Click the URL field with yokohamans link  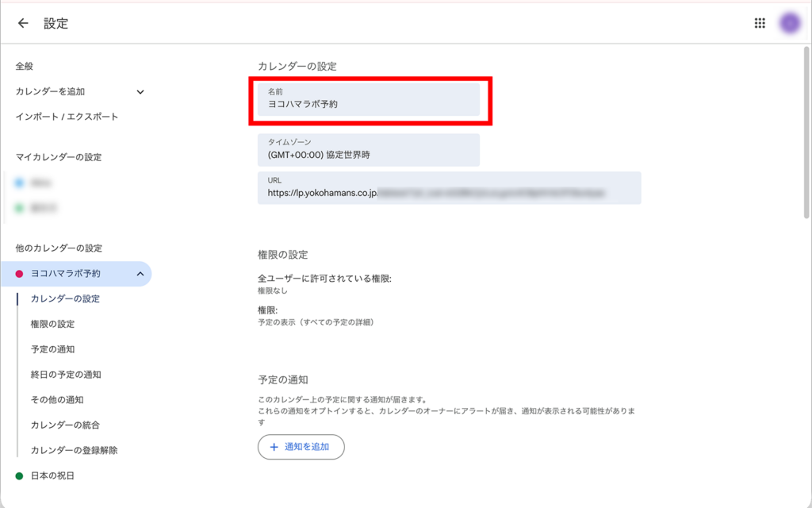point(450,188)
